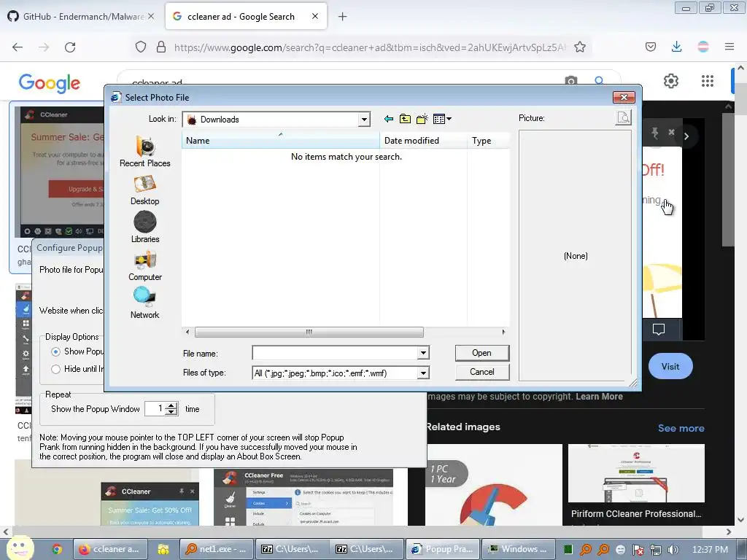Viewport: 747px width, 560px height.
Task: Open the Google apps grid
Action: (x=708, y=81)
